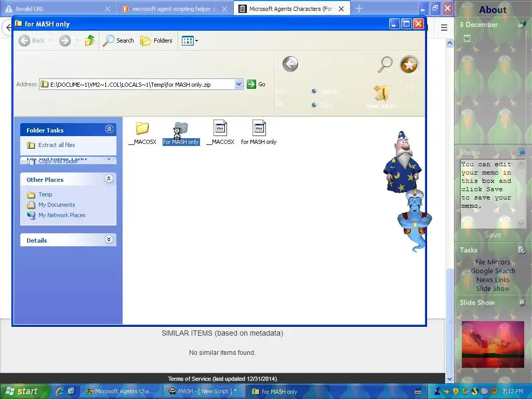The image size is (532, 399).
Task: Click the magnifier tray icon
Action: pyautogui.click(x=494, y=391)
